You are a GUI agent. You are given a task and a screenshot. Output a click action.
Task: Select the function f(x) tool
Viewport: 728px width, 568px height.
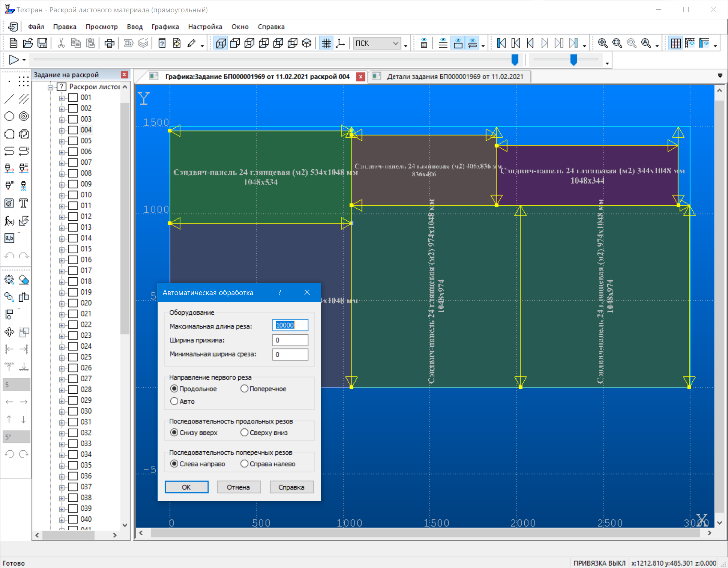pos(9,221)
